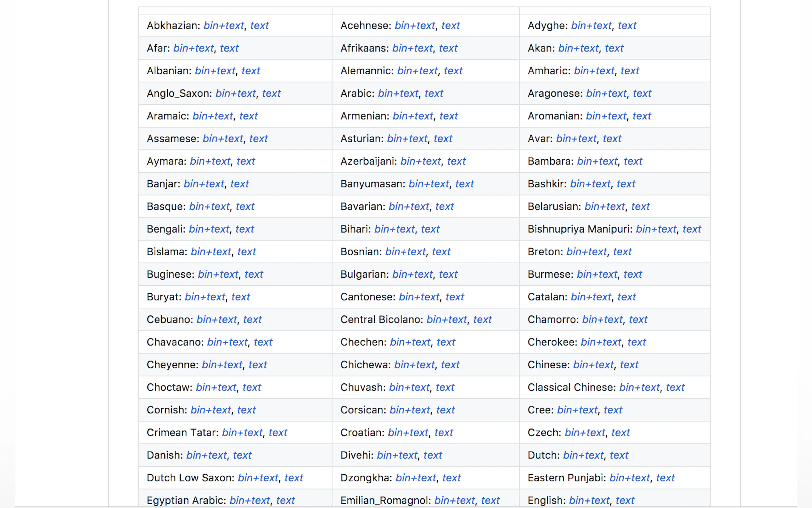Click Azerbaijani text link
The height and width of the screenshot is (508, 812).
click(456, 161)
